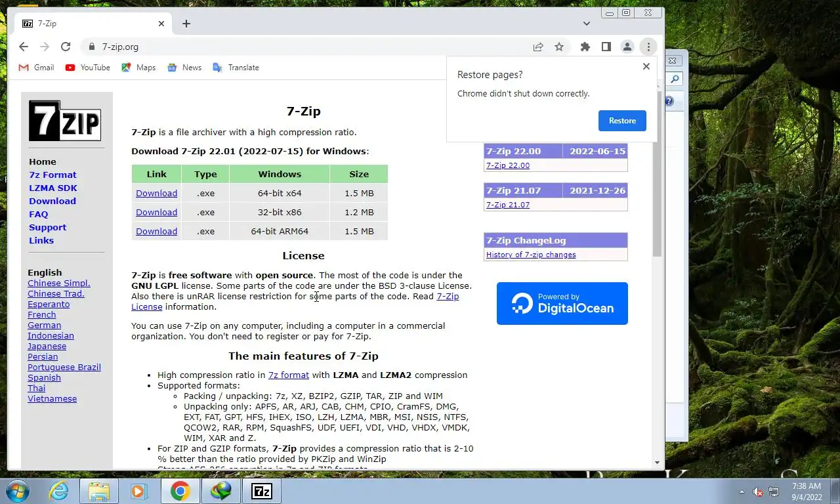Select the 7-Zip browser tab

coord(94,24)
